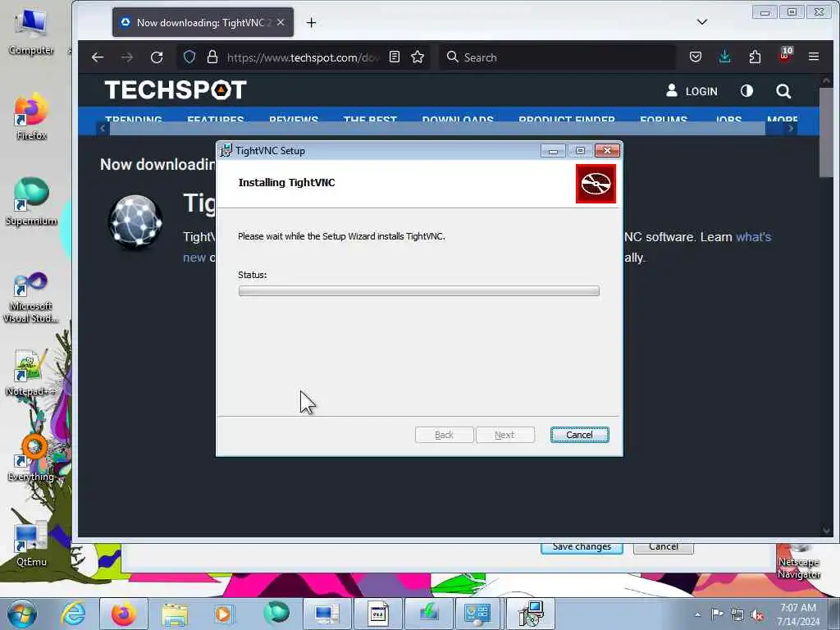Image resolution: width=840 pixels, height=630 pixels.
Task: Open the FORUMS nav item
Action: coord(664,119)
